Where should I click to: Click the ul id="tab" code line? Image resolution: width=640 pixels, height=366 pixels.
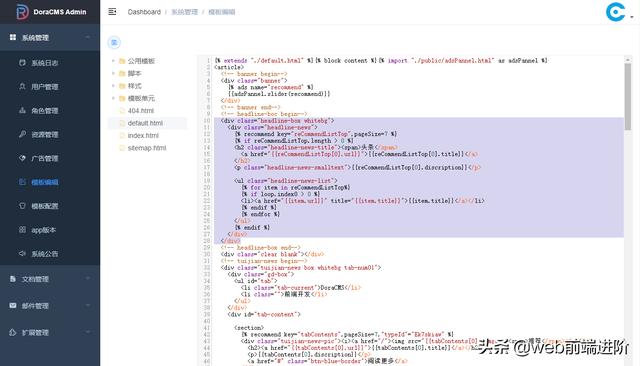click(256, 281)
